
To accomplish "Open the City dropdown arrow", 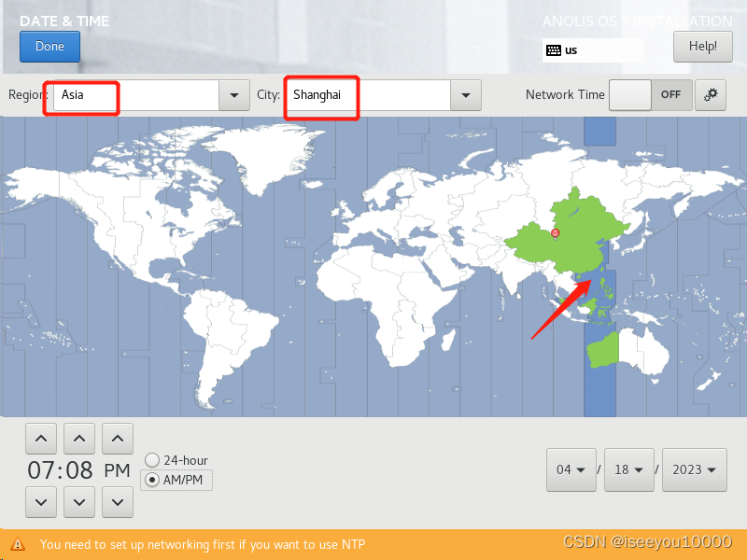I will click(x=465, y=95).
